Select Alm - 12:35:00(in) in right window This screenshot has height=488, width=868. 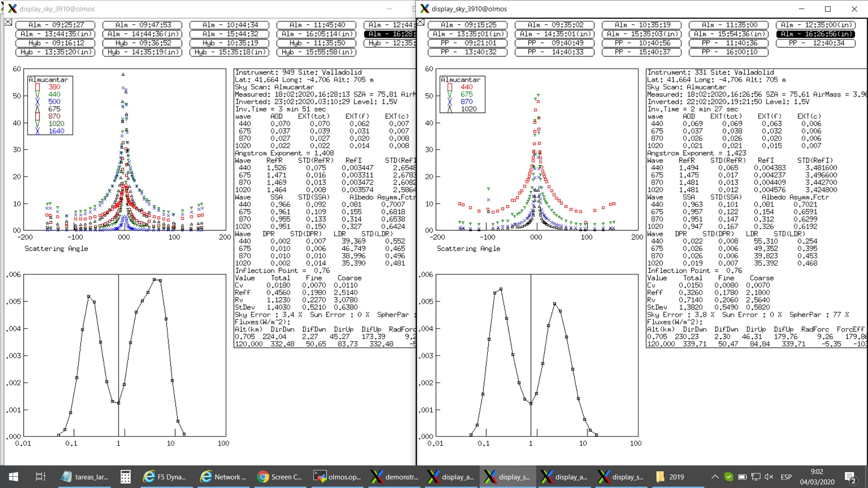point(816,25)
